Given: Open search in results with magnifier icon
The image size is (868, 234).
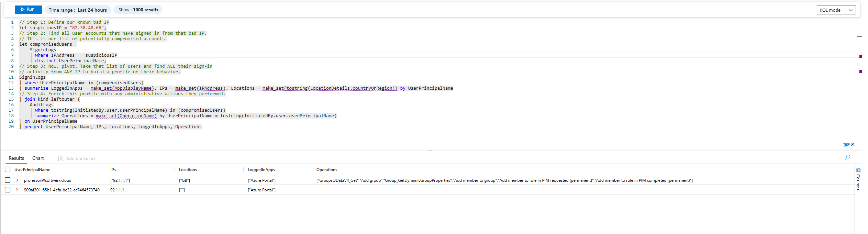Looking at the screenshot, I should coord(847,157).
